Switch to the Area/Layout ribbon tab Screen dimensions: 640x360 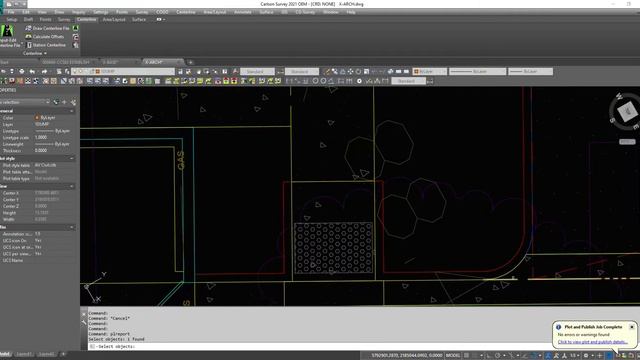pos(114,20)
